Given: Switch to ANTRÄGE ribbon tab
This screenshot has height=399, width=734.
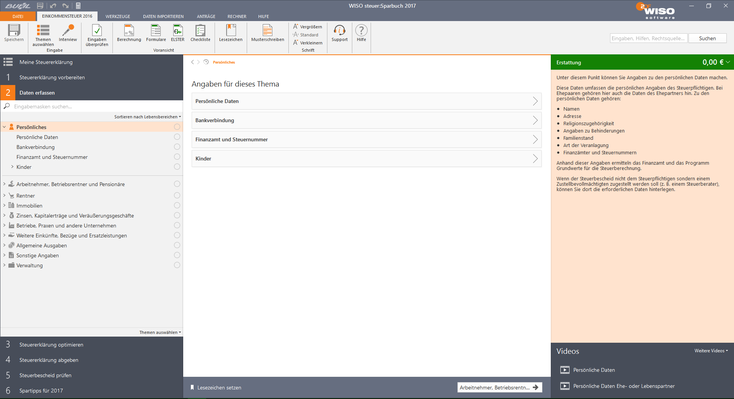Looking at the screenshot, I should tap(206, 16).
